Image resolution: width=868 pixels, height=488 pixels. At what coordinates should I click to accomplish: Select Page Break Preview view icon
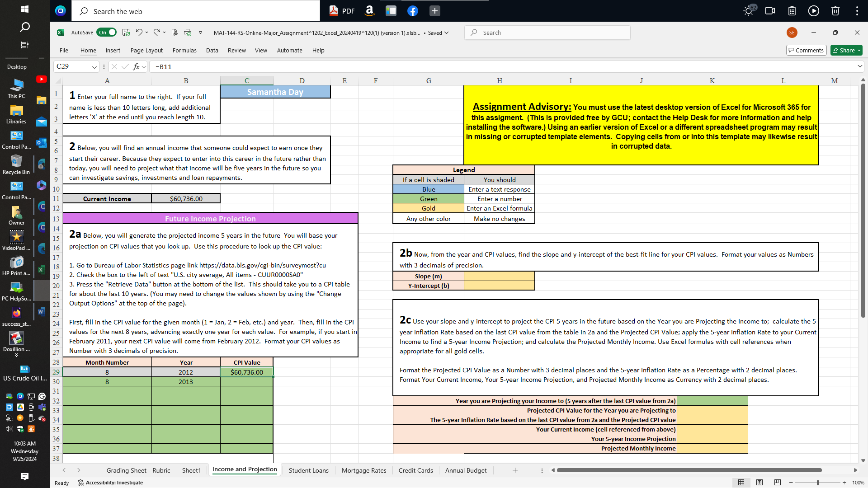tap(778, 483)
